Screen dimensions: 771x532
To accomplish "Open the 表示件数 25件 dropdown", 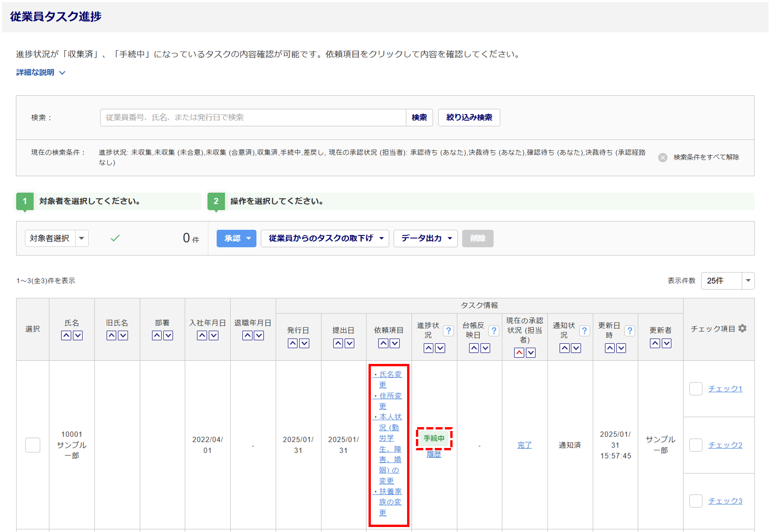I will pos(727,281).
